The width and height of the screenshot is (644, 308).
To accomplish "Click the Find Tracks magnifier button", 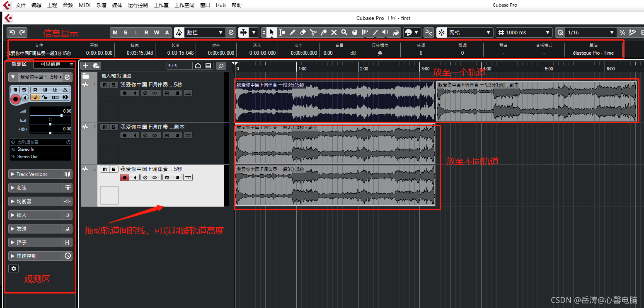I will coord(221,66).
